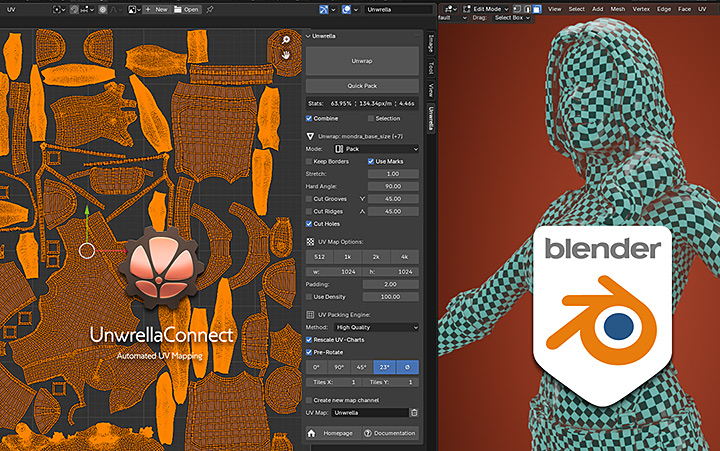Click the pivot point icon in UV editor
The image size is (720, 451).
click(59, 9)
